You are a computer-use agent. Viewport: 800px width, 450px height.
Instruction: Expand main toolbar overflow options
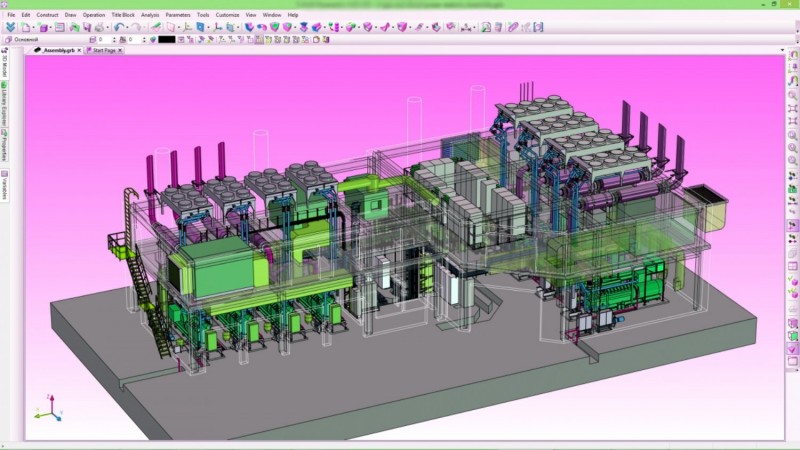click(796, 31)
